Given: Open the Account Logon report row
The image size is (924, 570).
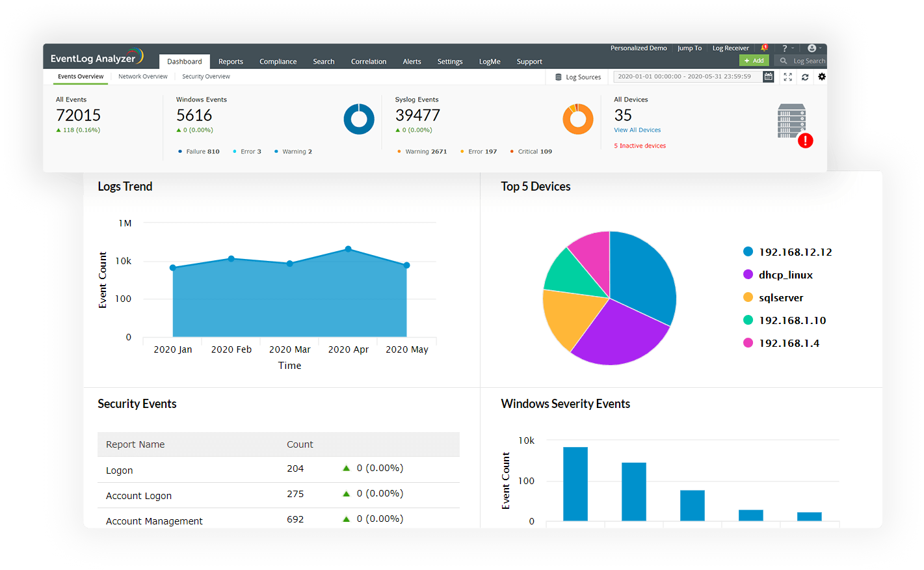Looking at the screenshot, I should point(278,495).
